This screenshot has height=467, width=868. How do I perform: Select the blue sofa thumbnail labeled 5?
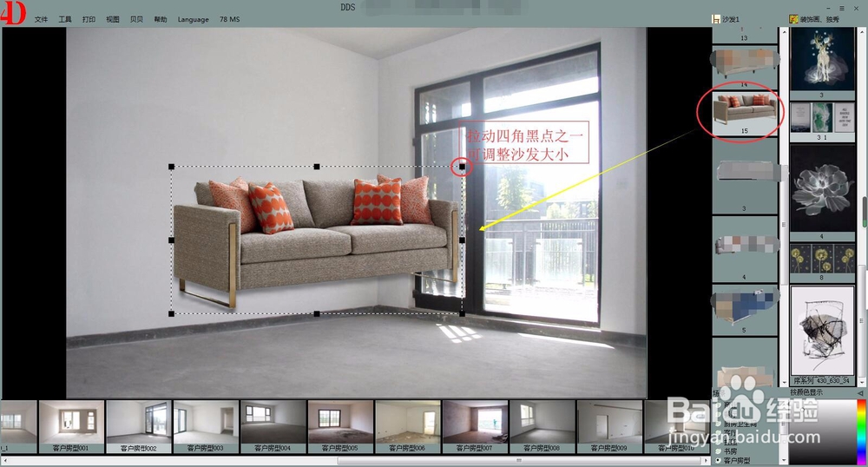pos(745,310)
